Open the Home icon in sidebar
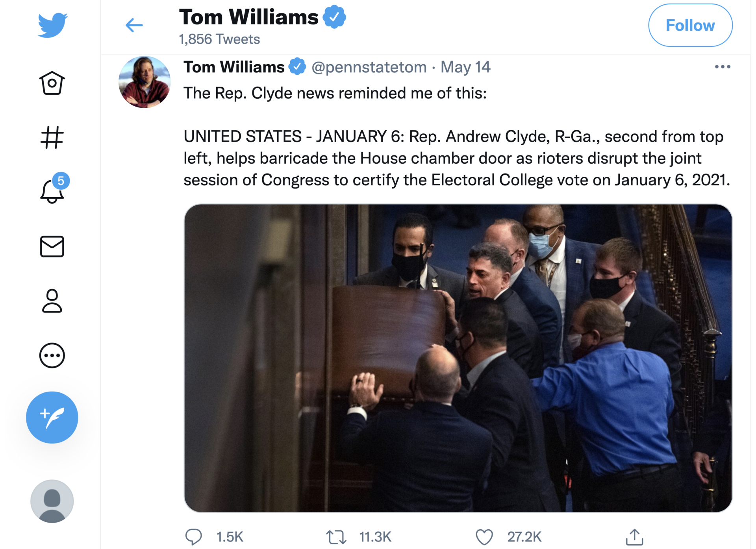Image resolution: width=756 pixels, height=549 pixels. [52, 83]
